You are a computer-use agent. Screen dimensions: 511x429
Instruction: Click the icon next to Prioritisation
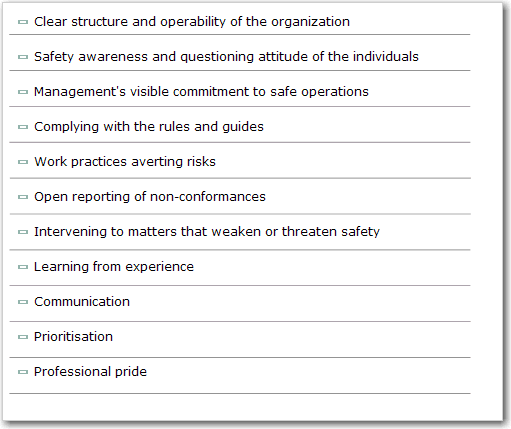(23, 337)
